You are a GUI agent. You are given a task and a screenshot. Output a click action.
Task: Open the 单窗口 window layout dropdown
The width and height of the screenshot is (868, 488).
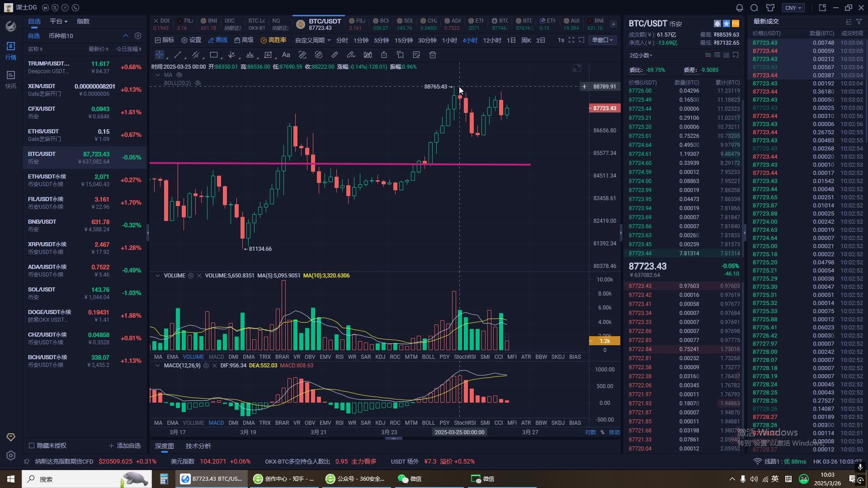(x=603, y=40)
